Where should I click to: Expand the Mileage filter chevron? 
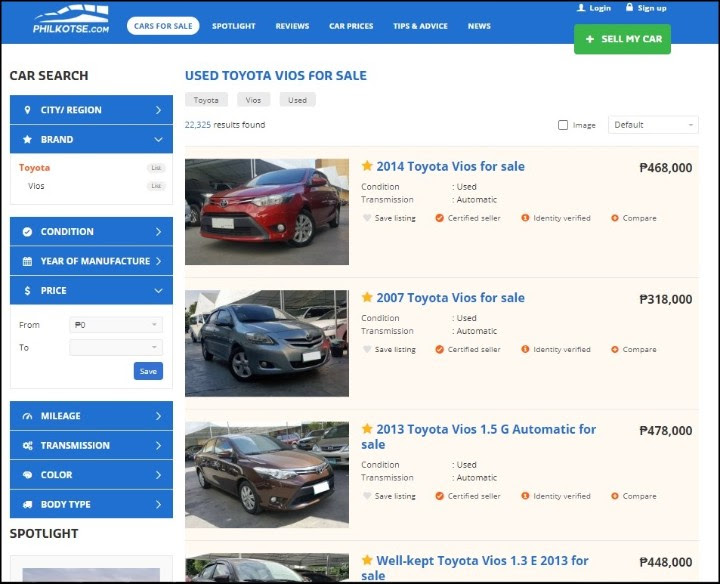point(158,416)
